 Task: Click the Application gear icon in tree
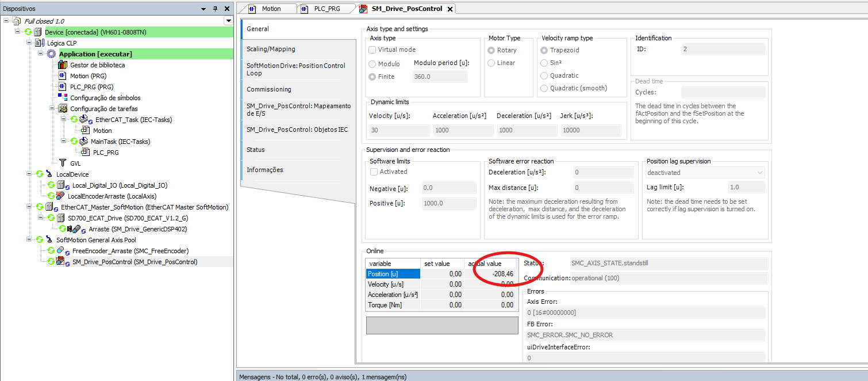tap(52, 54)
